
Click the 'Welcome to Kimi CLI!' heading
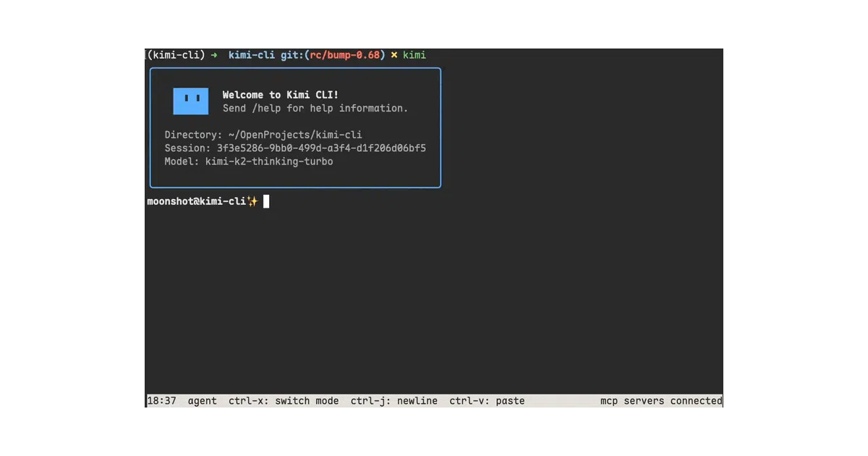pos(281,95)
